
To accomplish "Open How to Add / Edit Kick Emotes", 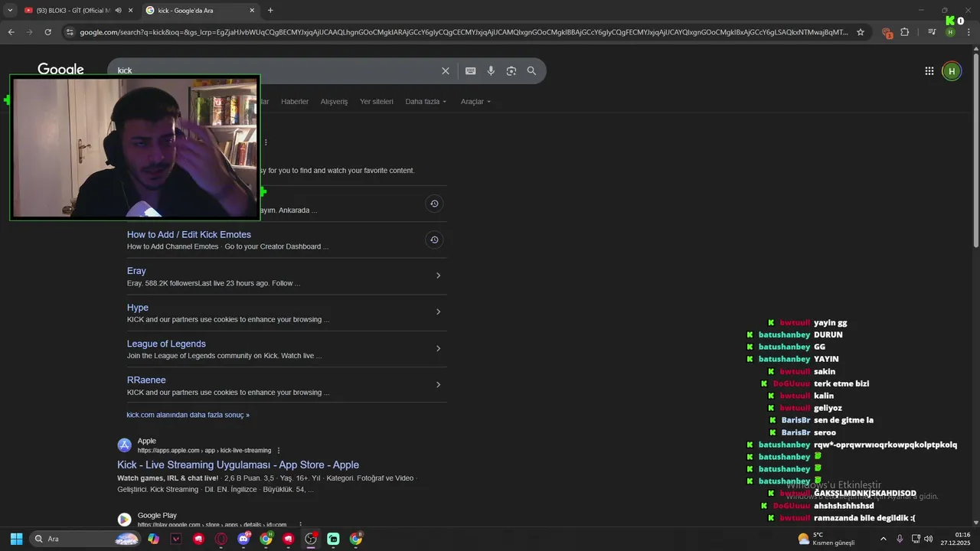I will click(189, 235).
